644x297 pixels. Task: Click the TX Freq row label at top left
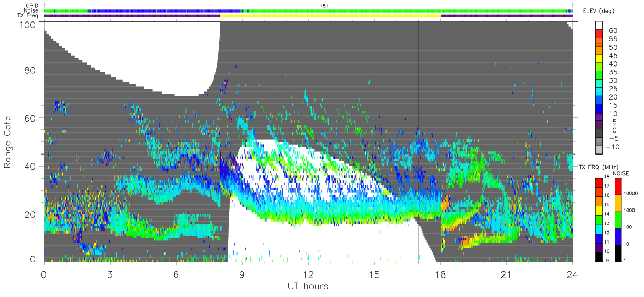pyautogui.click(x=28, y=16)
